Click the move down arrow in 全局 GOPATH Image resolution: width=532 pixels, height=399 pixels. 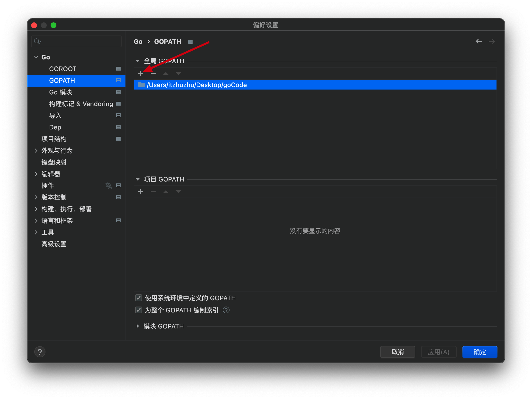tap(178, 73)
